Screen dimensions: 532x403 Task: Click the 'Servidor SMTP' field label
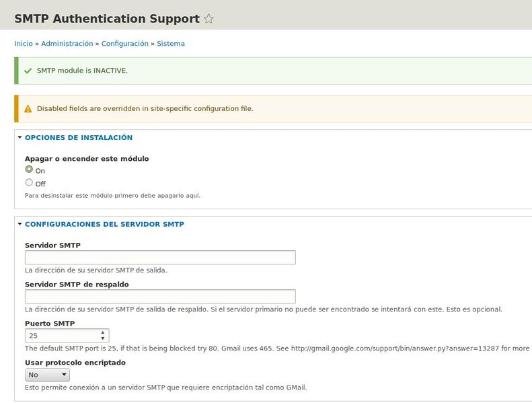pyautogui.click(x=52, y=245)
